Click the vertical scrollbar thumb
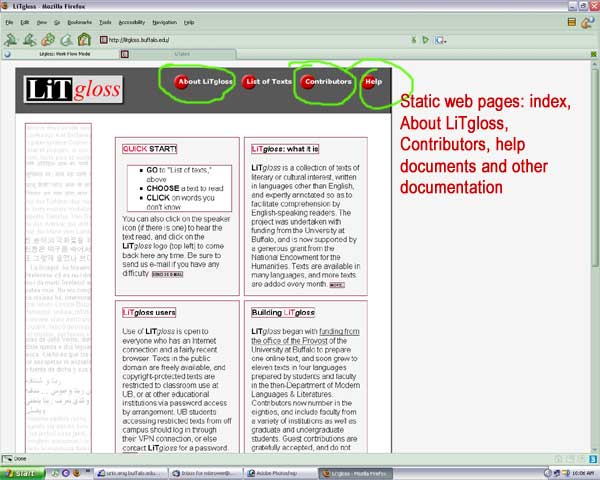This screenshot has width=600, height=480. (x=595, y=166)
